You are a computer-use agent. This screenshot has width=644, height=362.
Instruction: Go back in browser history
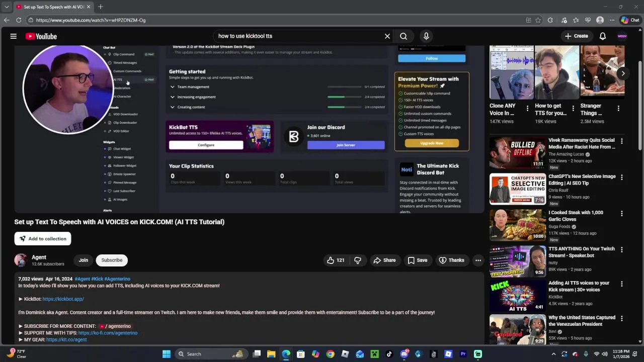(7, 20)
